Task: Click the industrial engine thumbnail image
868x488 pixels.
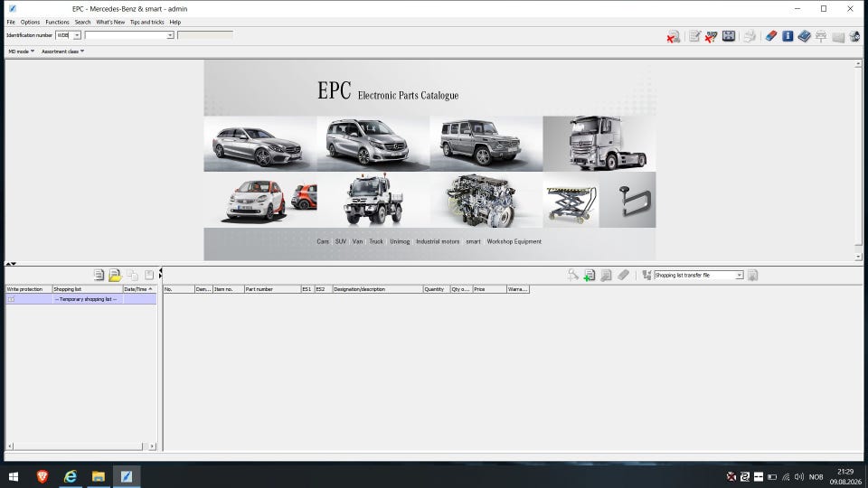Action: tap(486, 200)
